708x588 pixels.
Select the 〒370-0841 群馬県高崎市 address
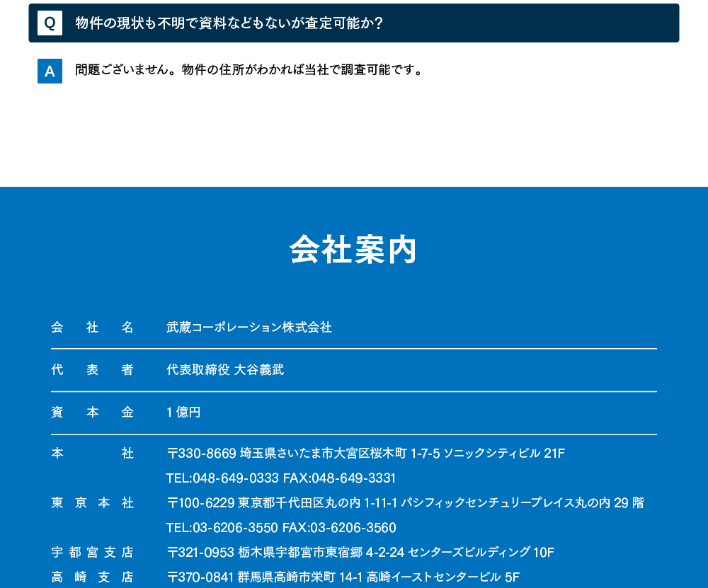tap(343, 577)
